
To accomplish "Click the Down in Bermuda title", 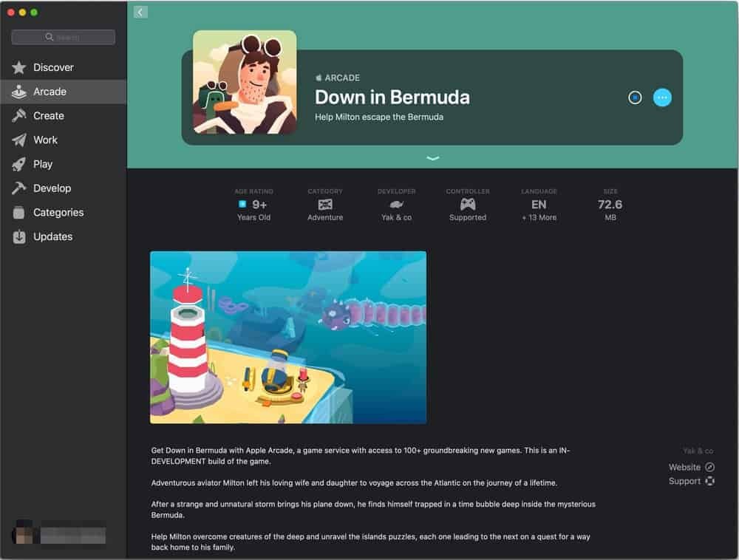I will (392, 98).
